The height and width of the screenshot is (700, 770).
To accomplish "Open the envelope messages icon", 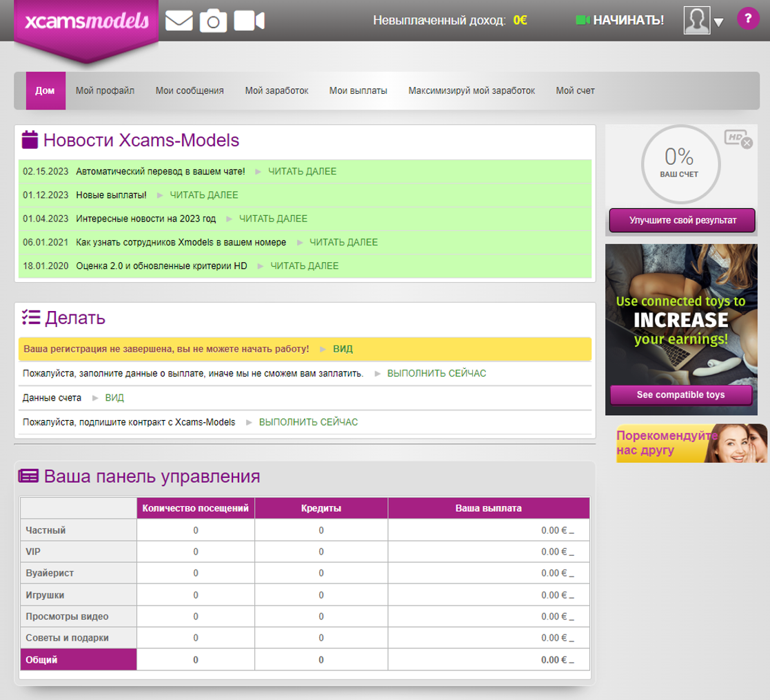I will tap(179, 21).
